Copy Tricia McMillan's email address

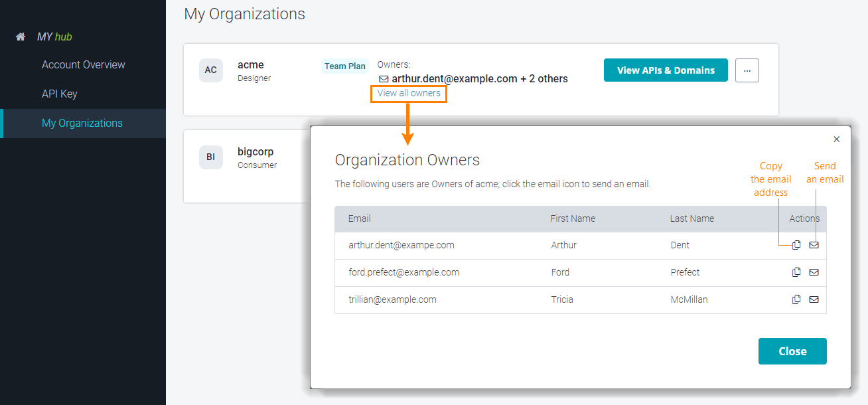point(796,299)
